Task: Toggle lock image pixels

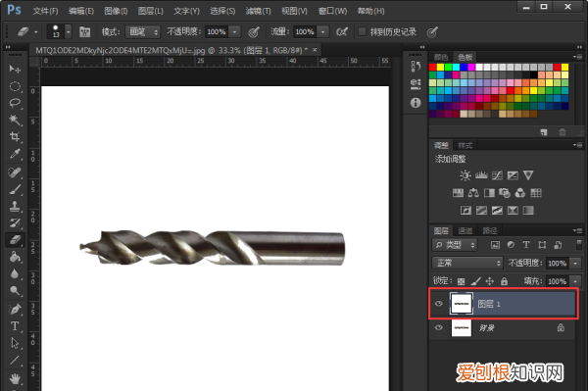Action: point(476,281)
